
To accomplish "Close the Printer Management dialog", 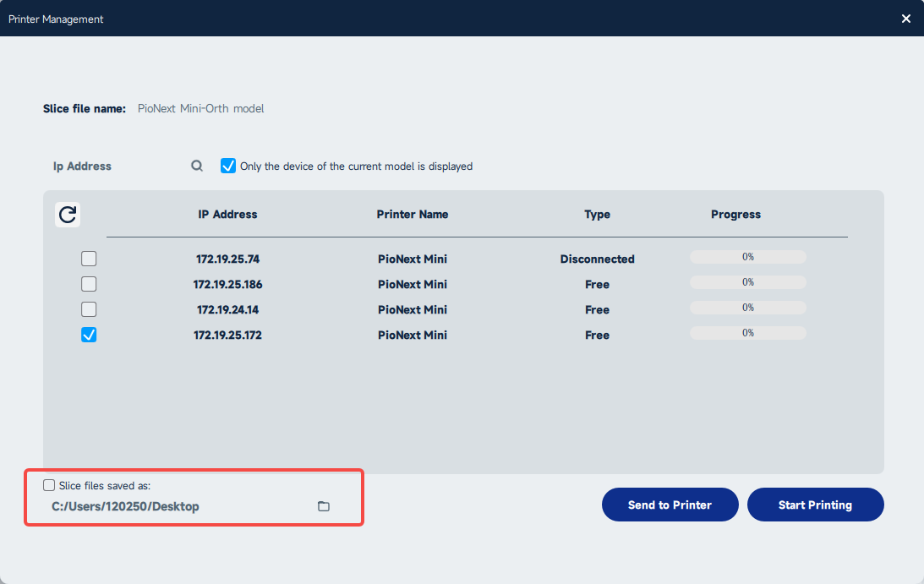I will (x=905, y=19).
